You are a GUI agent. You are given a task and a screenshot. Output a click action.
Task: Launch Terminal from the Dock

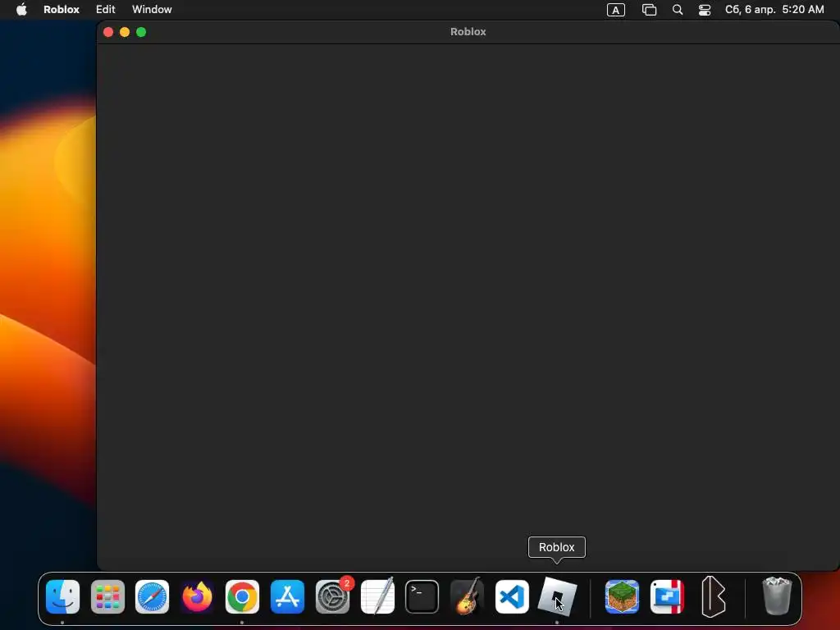click(422, 597)
